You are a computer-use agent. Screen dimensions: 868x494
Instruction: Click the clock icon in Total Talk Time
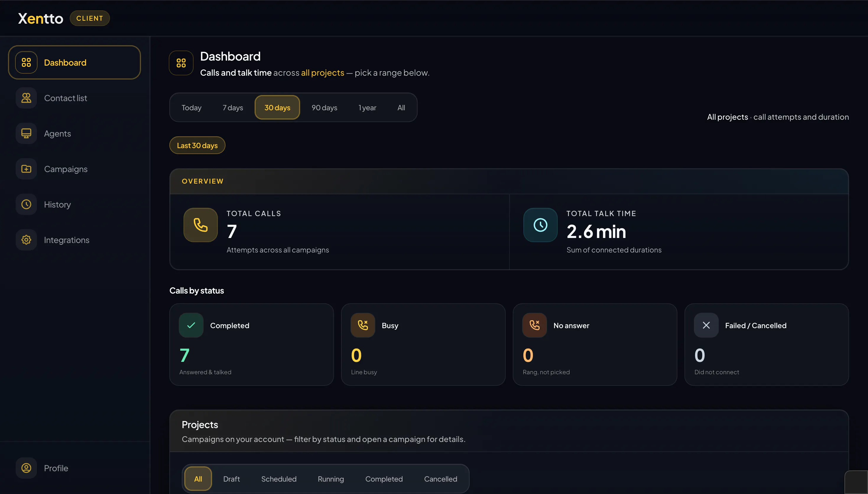pos(540,225)
